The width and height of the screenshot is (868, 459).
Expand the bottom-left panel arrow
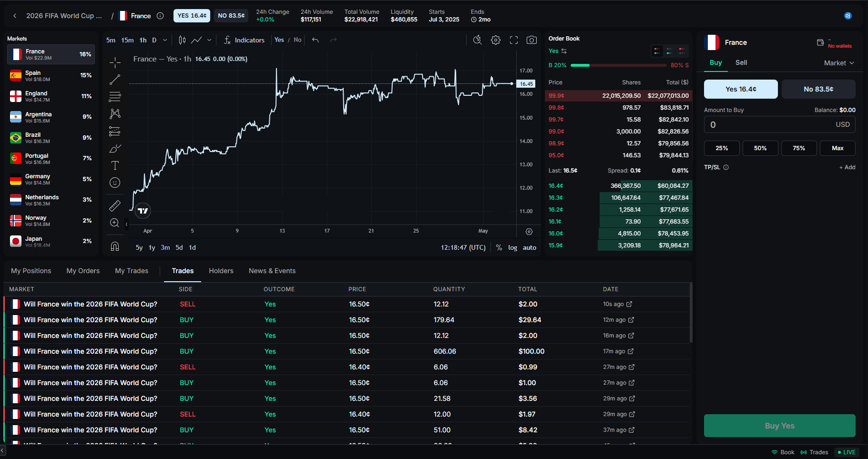2,450
